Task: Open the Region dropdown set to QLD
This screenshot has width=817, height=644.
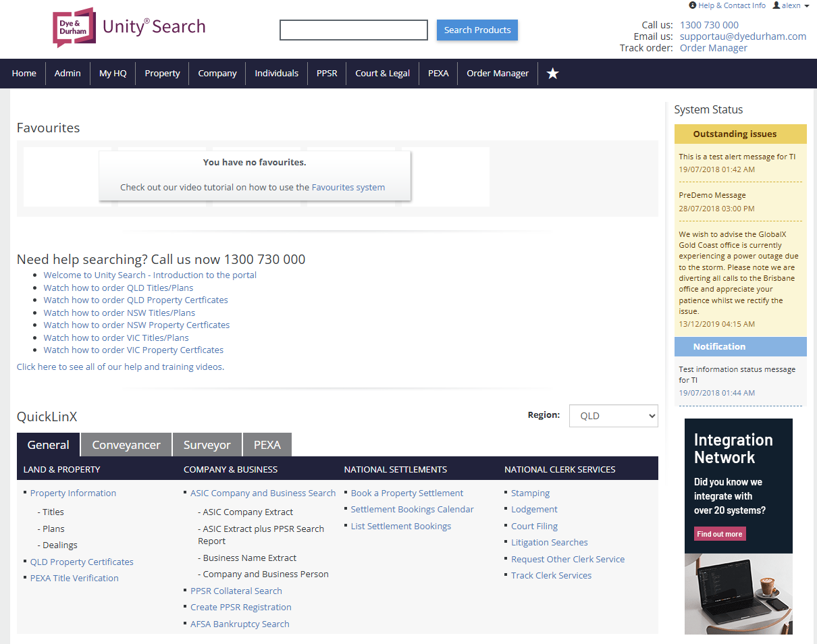Action: pos(613,416)
